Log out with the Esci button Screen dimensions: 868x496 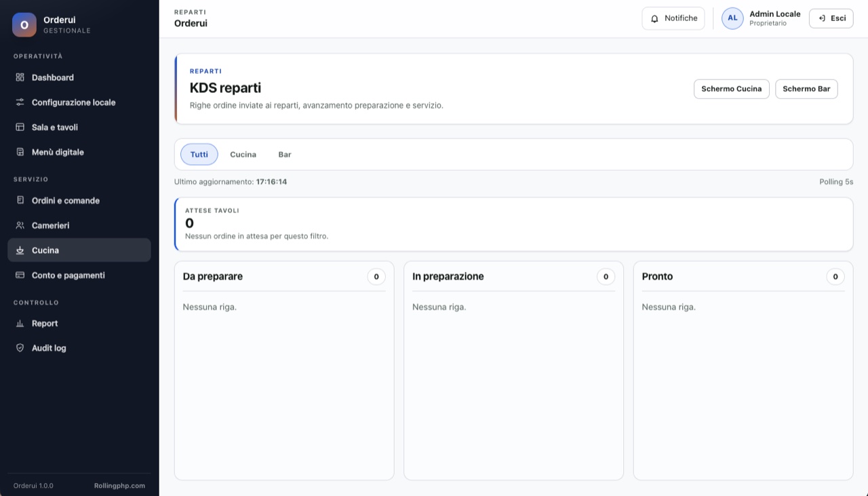point(831,18)
